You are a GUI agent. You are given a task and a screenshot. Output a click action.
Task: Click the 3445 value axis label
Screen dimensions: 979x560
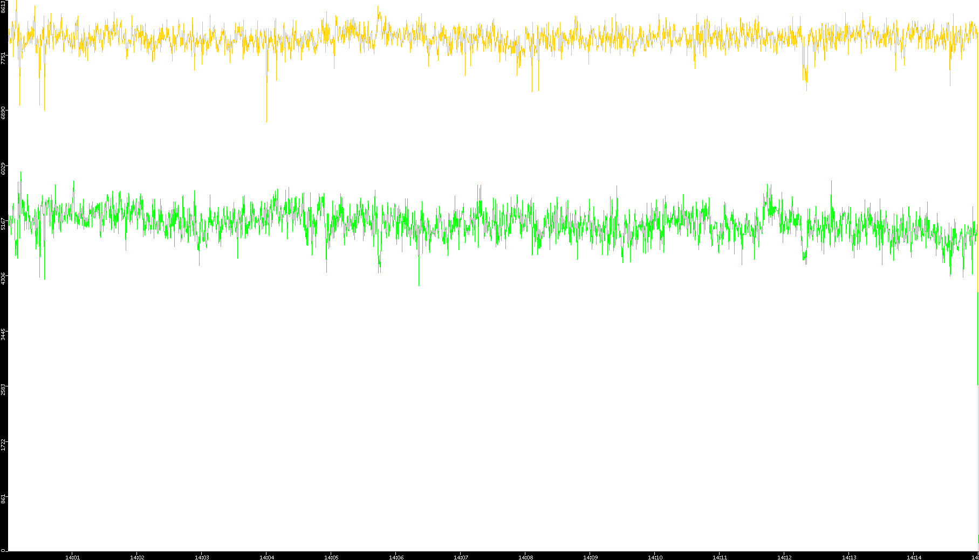(x=3, y=334)
